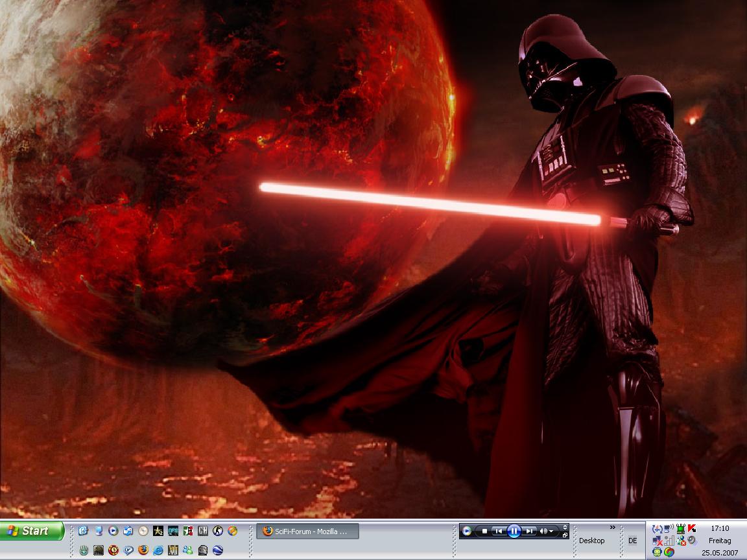
Task: Switch to SciFi-Forum Mozilla Firefox window
Action: (307, 531)
